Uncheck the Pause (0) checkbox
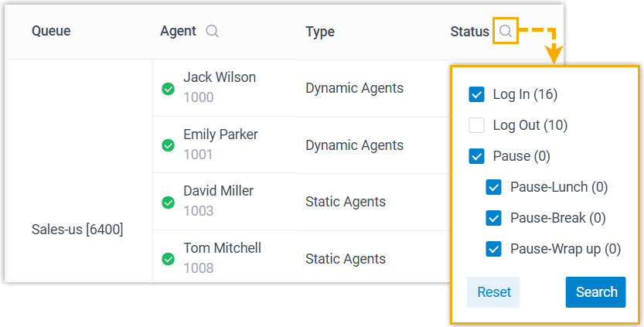Viewport: 644px width, 327px height. click(476, 156)
